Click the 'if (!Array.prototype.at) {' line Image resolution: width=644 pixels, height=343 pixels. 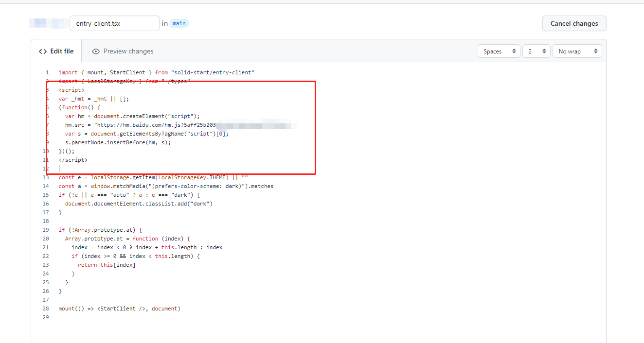coord(100,230)
